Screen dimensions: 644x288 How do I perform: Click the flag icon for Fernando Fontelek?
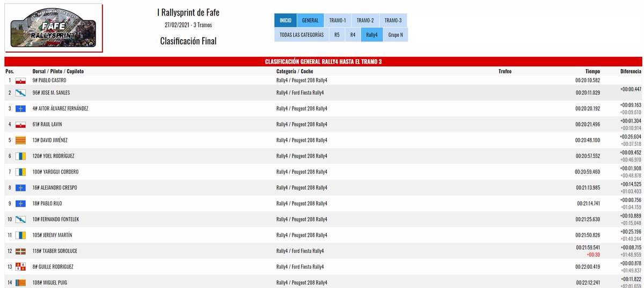20,220
